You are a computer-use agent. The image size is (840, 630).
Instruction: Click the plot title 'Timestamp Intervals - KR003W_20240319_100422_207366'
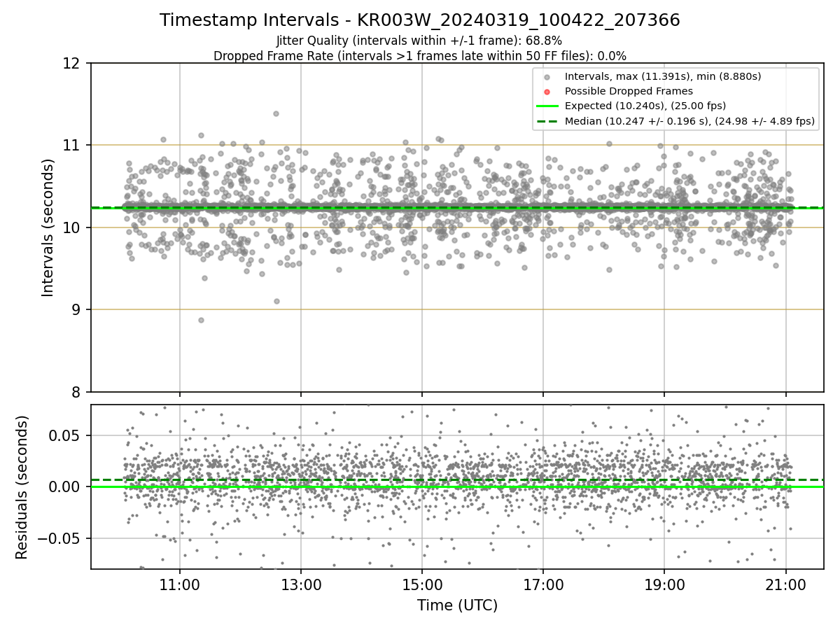(x=420, y=20)
